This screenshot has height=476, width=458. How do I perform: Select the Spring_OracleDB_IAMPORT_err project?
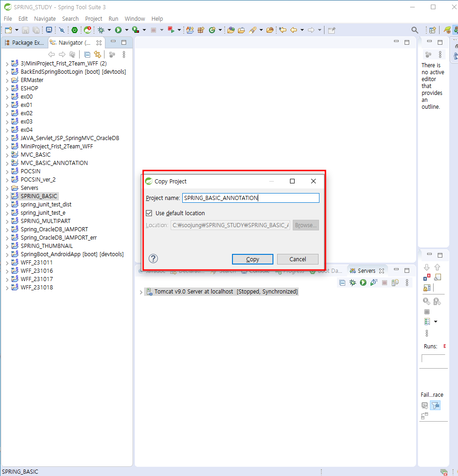(58, 238)
